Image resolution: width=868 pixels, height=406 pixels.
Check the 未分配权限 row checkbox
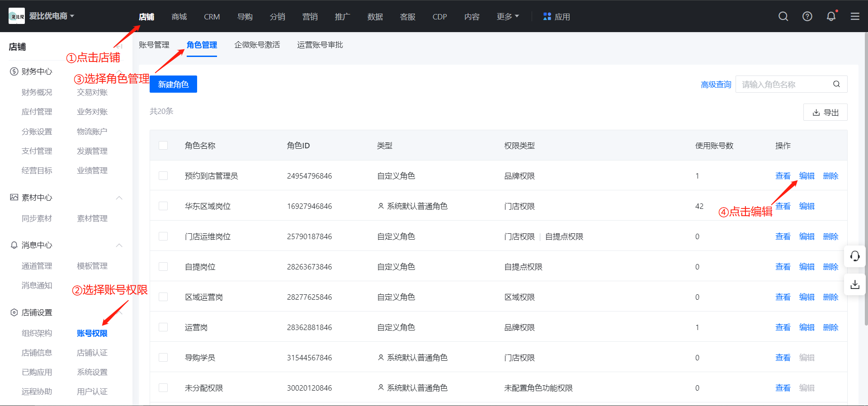[x=163, y=387]
